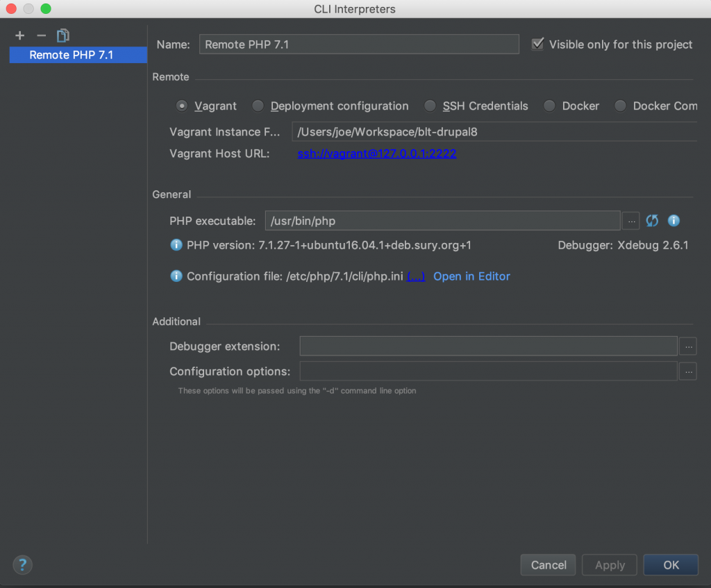Remove selected interpreter with minus icon
This screenshot has width=711, height=588.
[41, 35]
